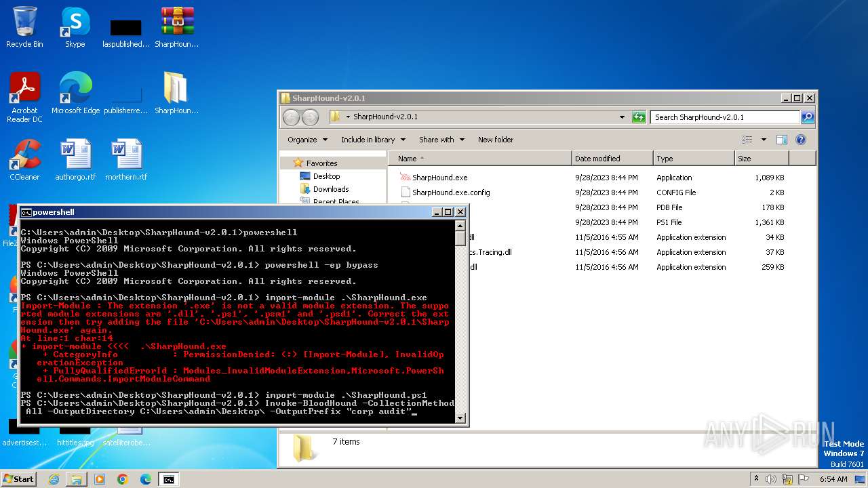
Task: Click the SharpHound-v2.0.1 breadcrumb in address bar
Action: click(x=385, y=117)
